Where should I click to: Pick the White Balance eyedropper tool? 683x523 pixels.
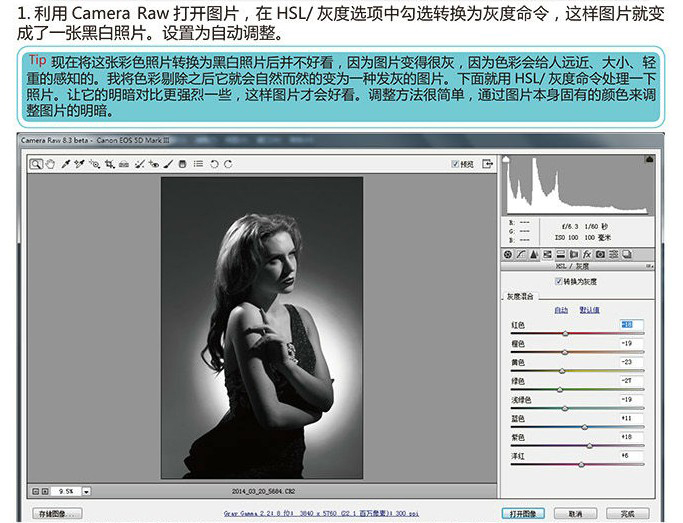tap(66, 164)
